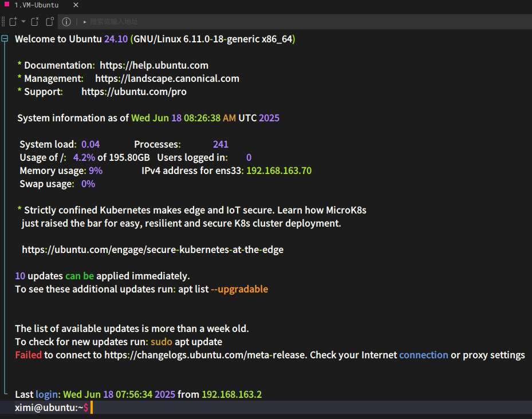The width and height of the screenshot is (532, 419).
Task: Click the text proxy settings
Action: pos(494,355)
